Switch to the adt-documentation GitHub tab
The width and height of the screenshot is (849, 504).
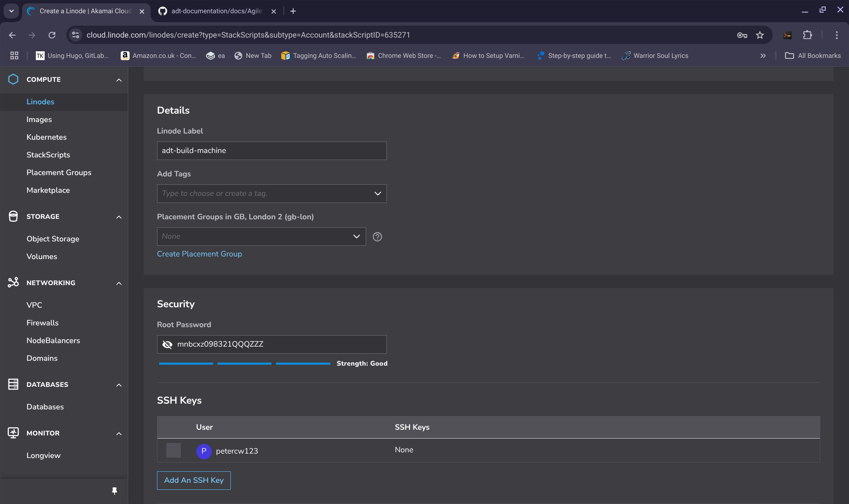click(x=217, y=11)
